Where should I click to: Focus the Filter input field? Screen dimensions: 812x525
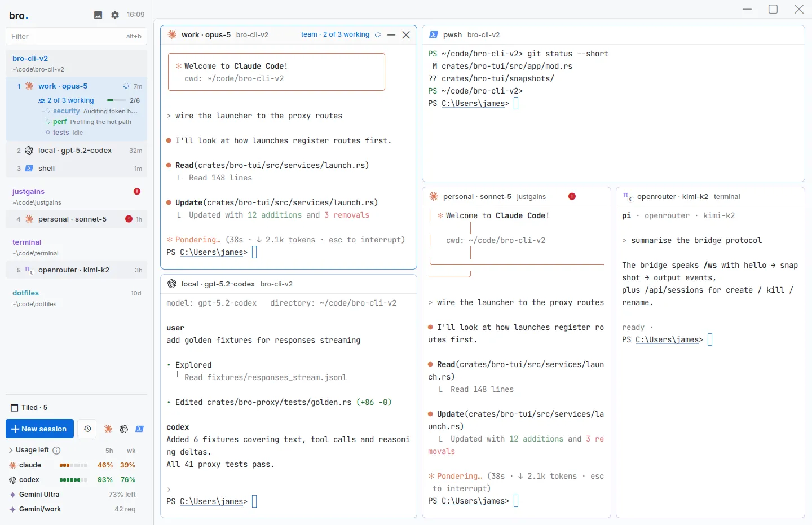76,36
